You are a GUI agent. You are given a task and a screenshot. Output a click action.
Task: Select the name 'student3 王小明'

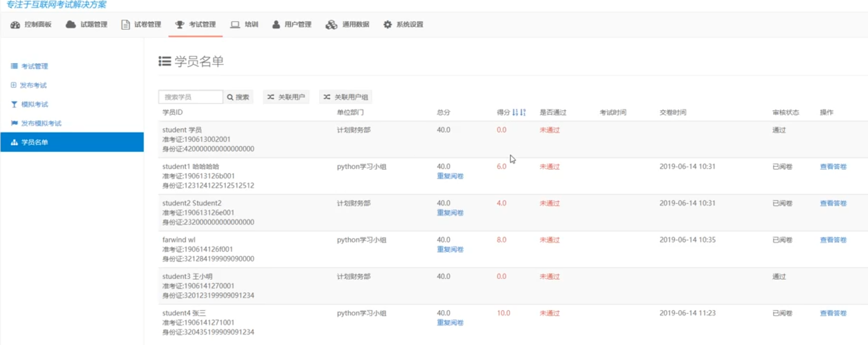pyautogui.click(x=187, y=276)
